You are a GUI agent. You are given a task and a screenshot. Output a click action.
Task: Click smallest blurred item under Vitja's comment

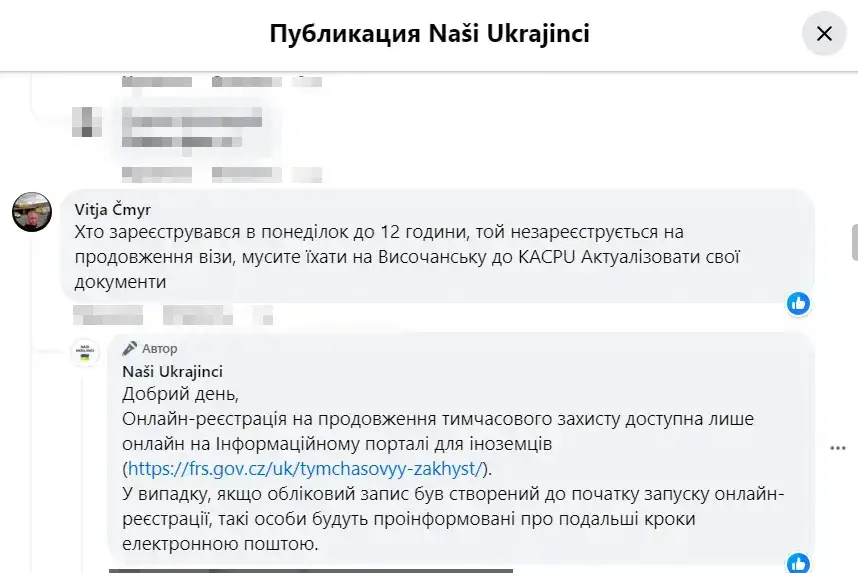[263, 315]
